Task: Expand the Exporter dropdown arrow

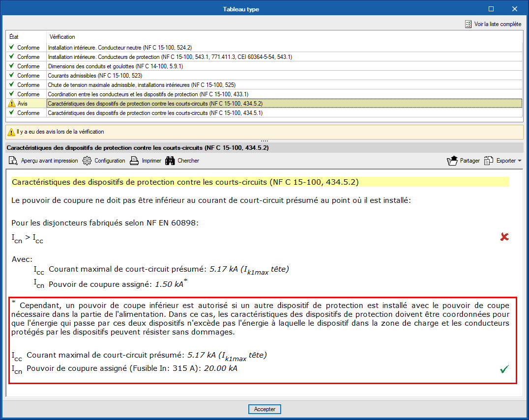Action: click(x=520, y=161)
